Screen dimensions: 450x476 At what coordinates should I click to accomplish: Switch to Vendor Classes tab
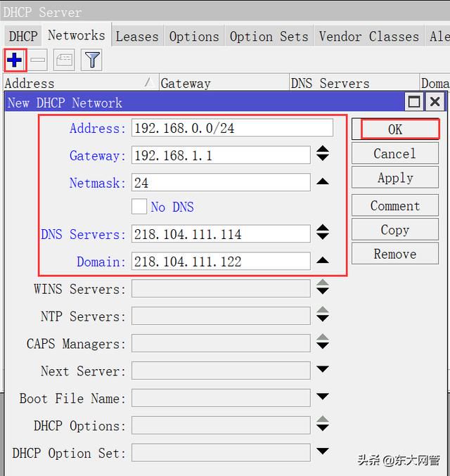pos(369,37)
